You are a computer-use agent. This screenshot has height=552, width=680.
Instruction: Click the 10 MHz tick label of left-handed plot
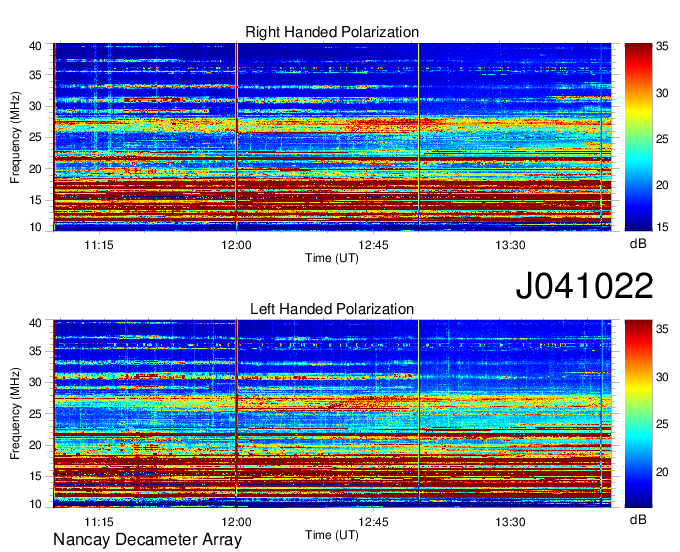click(x=35, y=504)
